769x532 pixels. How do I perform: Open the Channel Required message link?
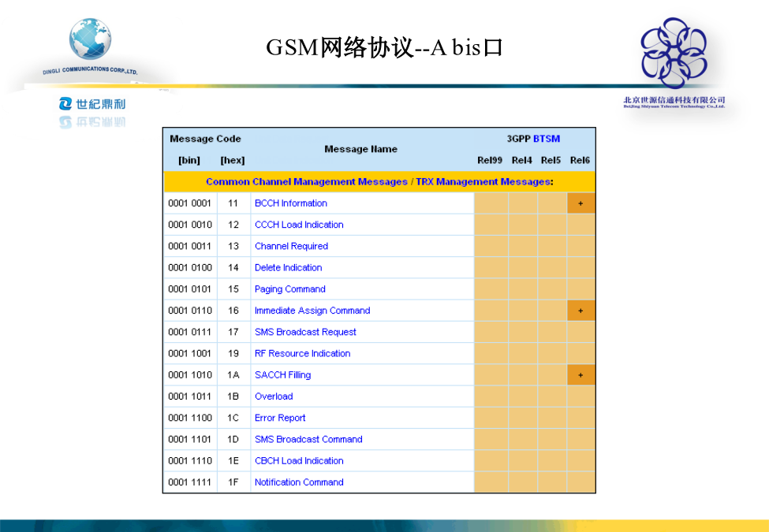click(291, 247)
